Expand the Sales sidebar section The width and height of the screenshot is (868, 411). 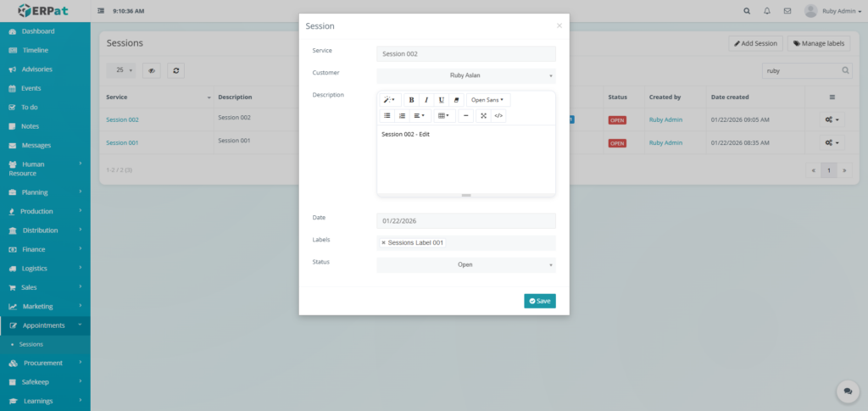pos(46,287)
